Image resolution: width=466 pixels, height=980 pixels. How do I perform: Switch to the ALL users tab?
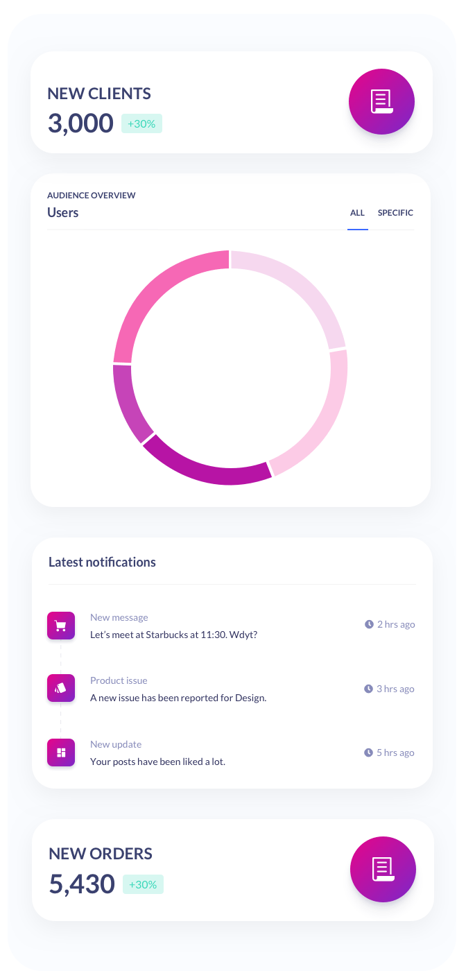[357, 213]
